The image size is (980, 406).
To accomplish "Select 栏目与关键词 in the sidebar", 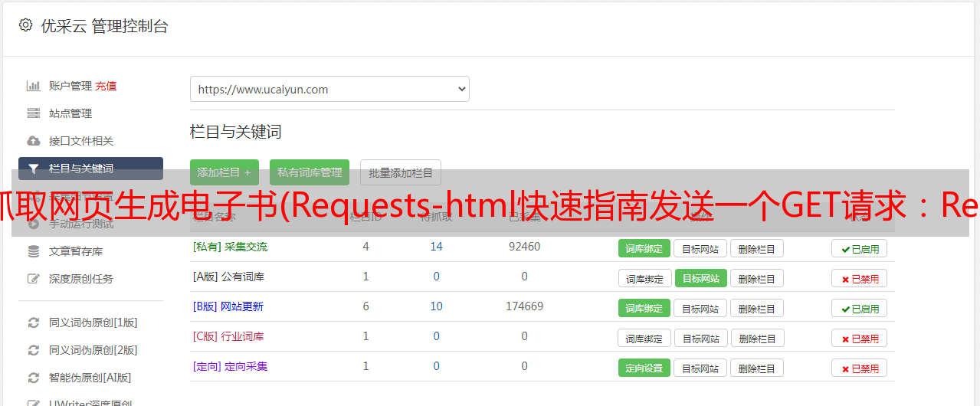I will pyautogui.click(x=91, y=169).
